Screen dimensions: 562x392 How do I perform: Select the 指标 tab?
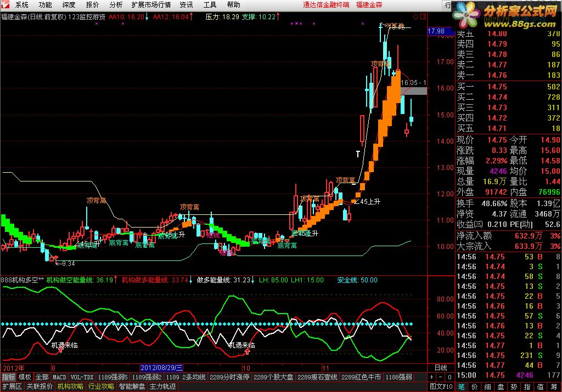[9, 377]
